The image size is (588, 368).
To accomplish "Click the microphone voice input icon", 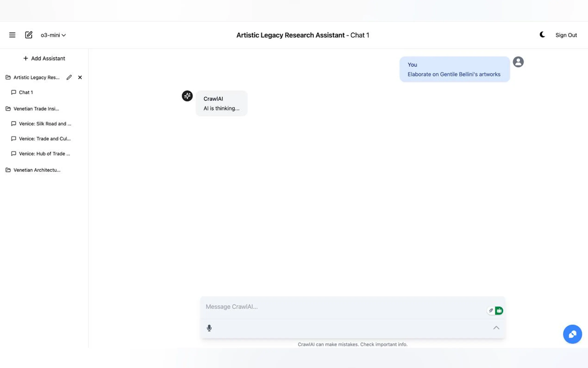I will [209, 328].
